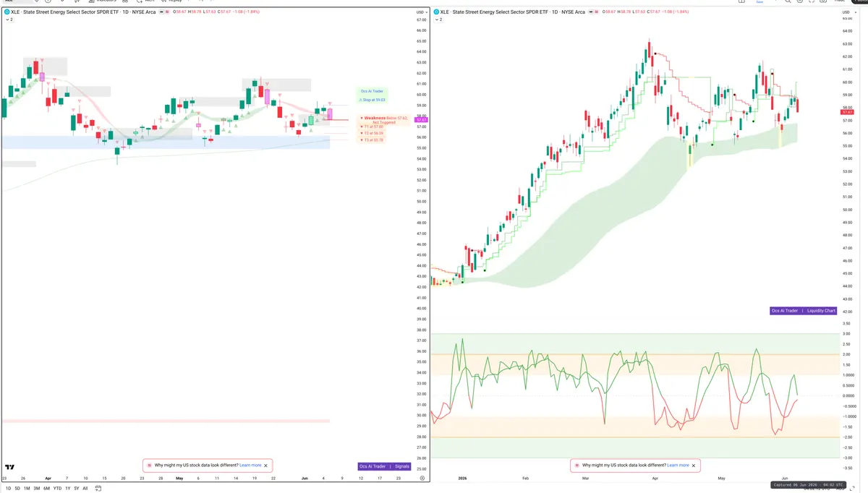
Task: Select the 3M time range
Action: tap(37, 489)
